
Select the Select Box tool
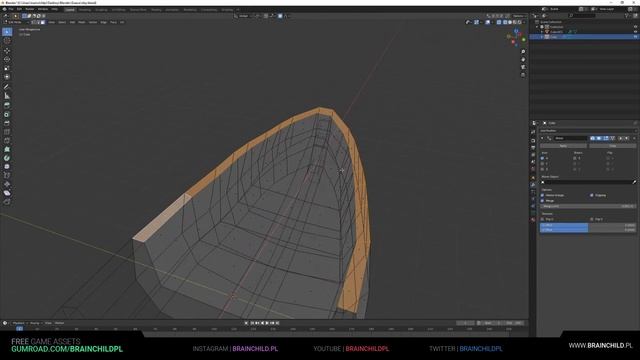[7, 32]
